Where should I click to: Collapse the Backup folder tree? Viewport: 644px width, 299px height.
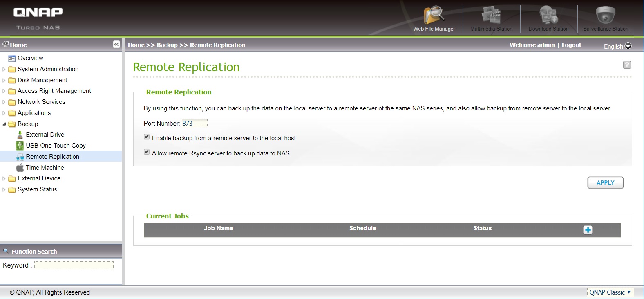(x=4, y=124)
